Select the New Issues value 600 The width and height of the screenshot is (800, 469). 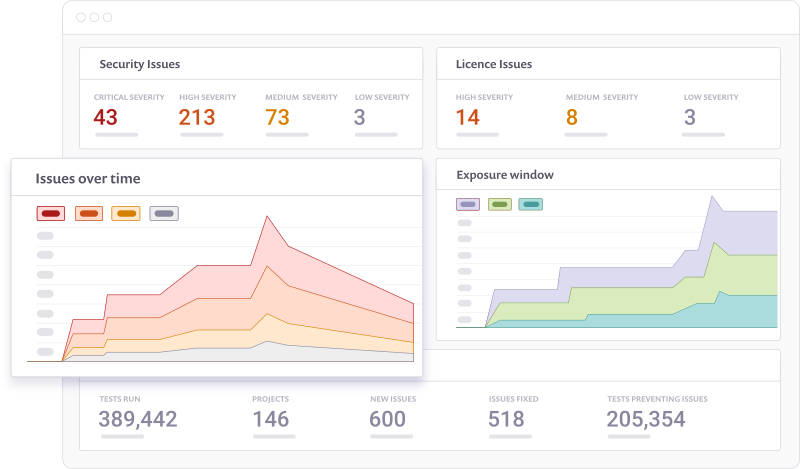tap(388, 419)
